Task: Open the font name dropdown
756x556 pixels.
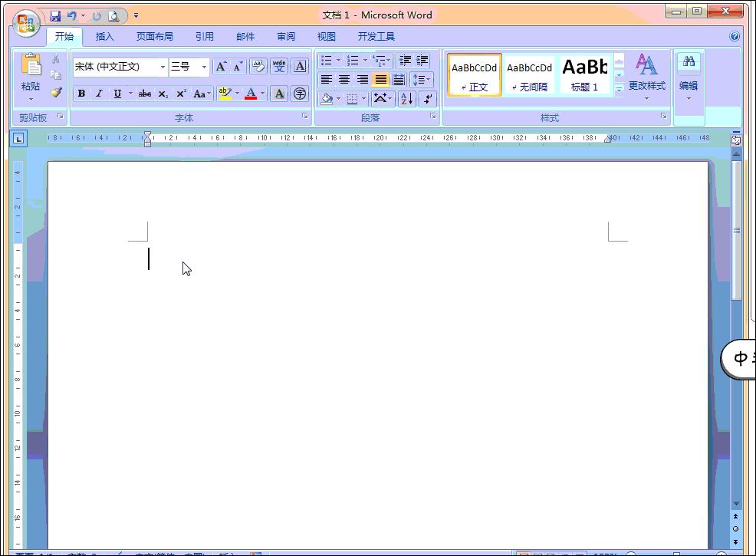Action: pos(163,67)
